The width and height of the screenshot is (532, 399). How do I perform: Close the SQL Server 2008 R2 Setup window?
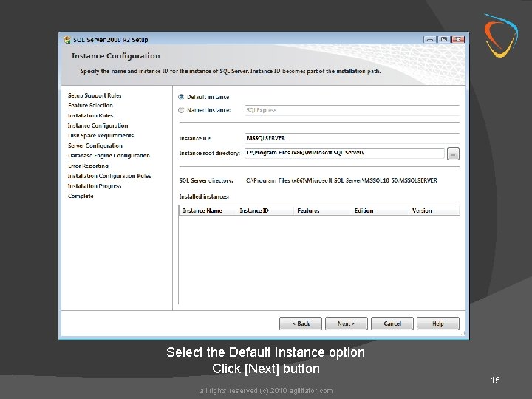[x=458, y=39]
